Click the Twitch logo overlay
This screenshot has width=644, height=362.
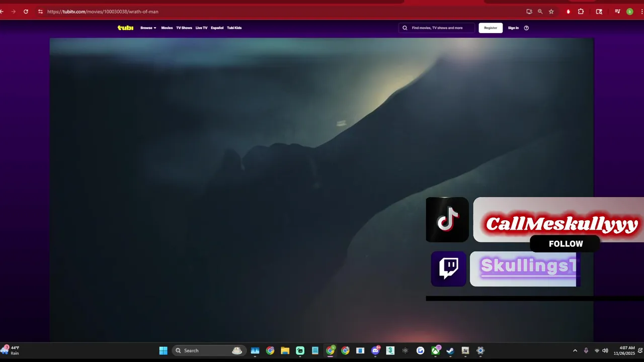pyautogui.click(x=448, y=269)
